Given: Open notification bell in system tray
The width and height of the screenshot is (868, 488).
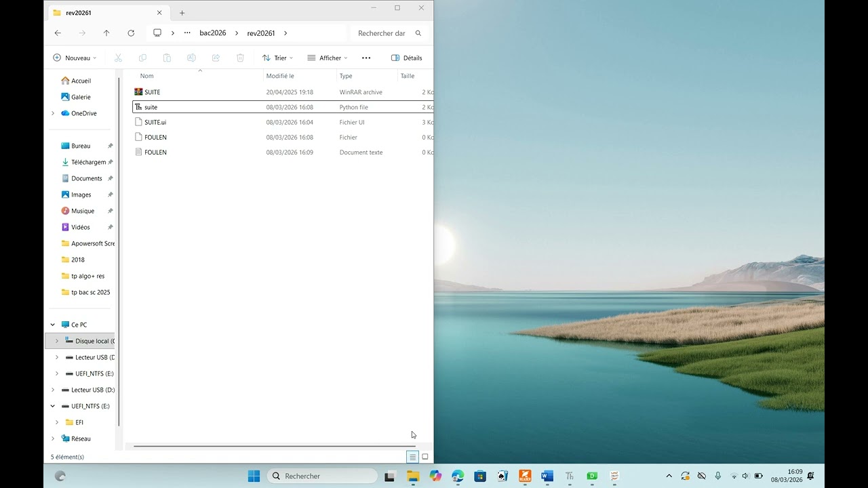Looking at the screenshot, I should [810, 476].
